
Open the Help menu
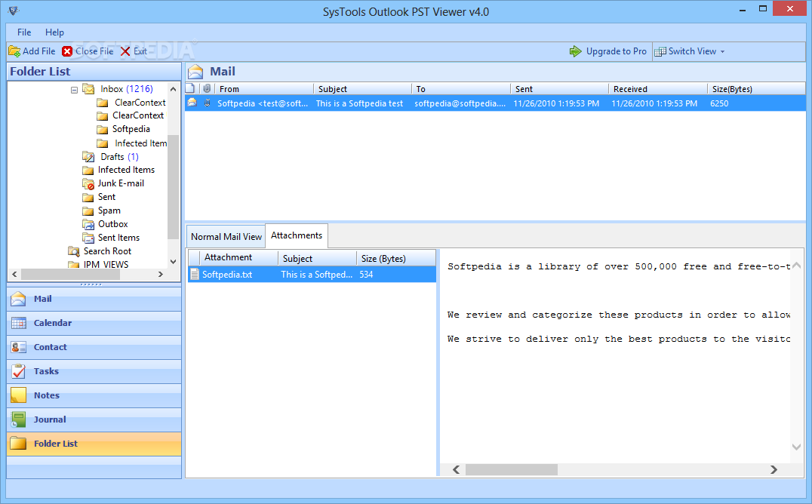coord(54,32)
